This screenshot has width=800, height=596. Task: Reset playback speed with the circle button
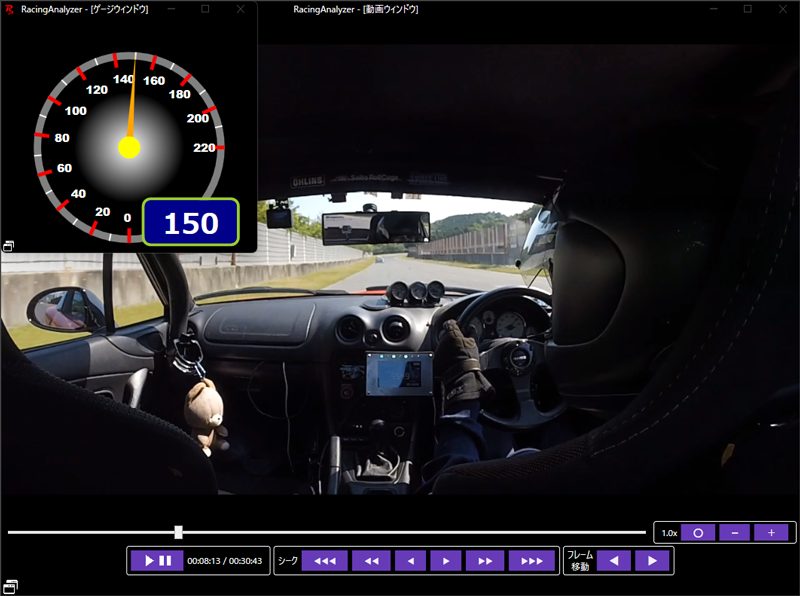pyautogui.click(x=698, y=533)
